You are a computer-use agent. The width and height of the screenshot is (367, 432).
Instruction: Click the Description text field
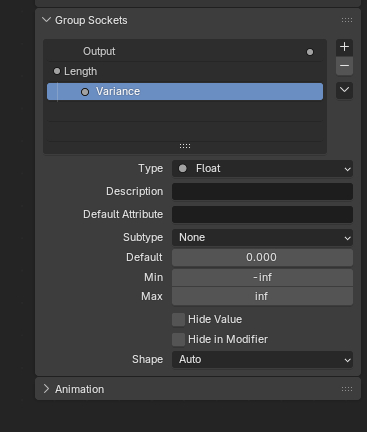point(262,191)
